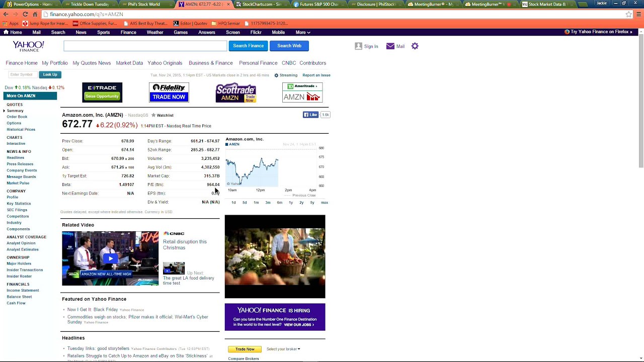Select max chart range
This screenshot has width=644, height=362.
tap(325, 203)
